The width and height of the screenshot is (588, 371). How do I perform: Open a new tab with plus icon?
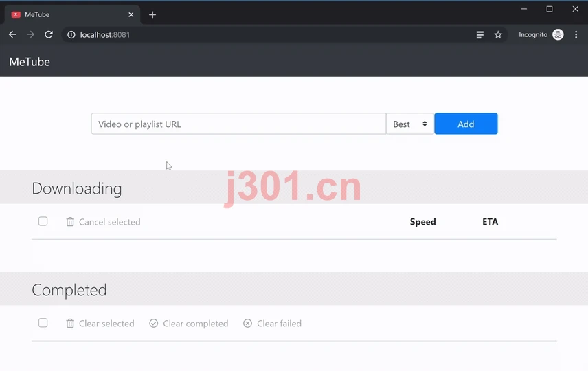pyautogui.click(x=152, y=14)
